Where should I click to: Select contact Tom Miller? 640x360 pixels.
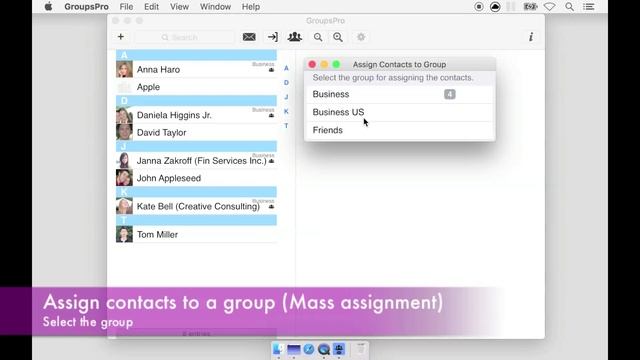pyautogui.click(x=196, y=235)
